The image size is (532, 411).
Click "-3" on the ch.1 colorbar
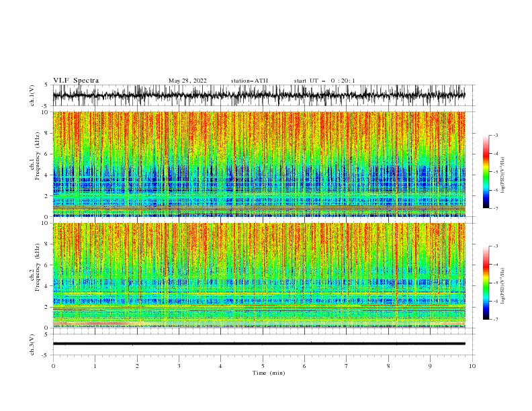point(495,135)
